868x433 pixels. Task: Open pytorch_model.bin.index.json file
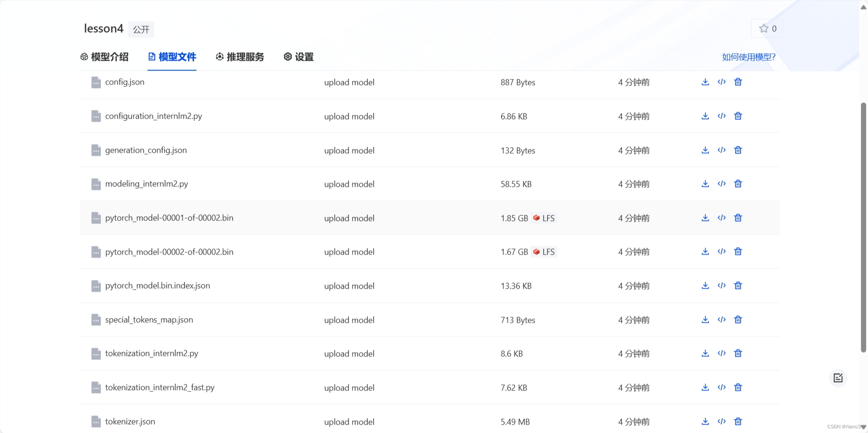coord(158,286)
